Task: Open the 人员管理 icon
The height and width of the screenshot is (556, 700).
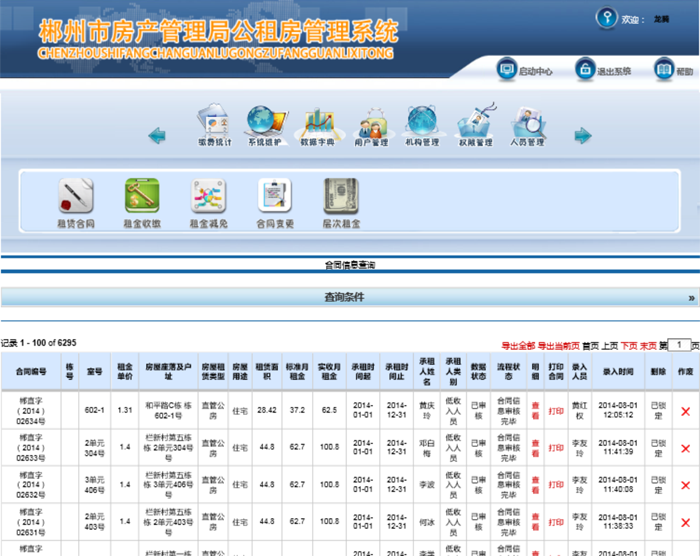Action: click(527, 124)
